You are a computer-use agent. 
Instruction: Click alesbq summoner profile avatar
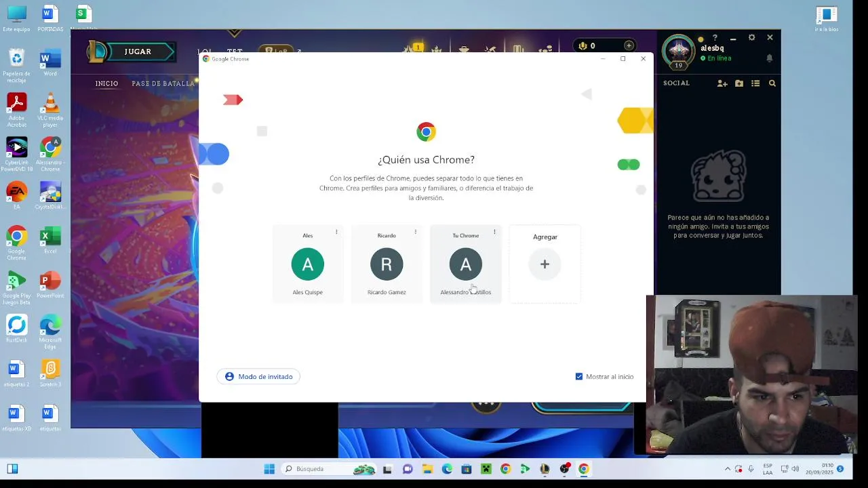(x=678, y=51)
